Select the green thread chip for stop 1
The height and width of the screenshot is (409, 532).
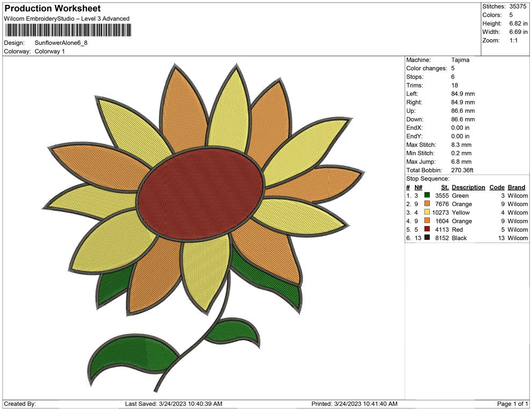coord(426,195)
